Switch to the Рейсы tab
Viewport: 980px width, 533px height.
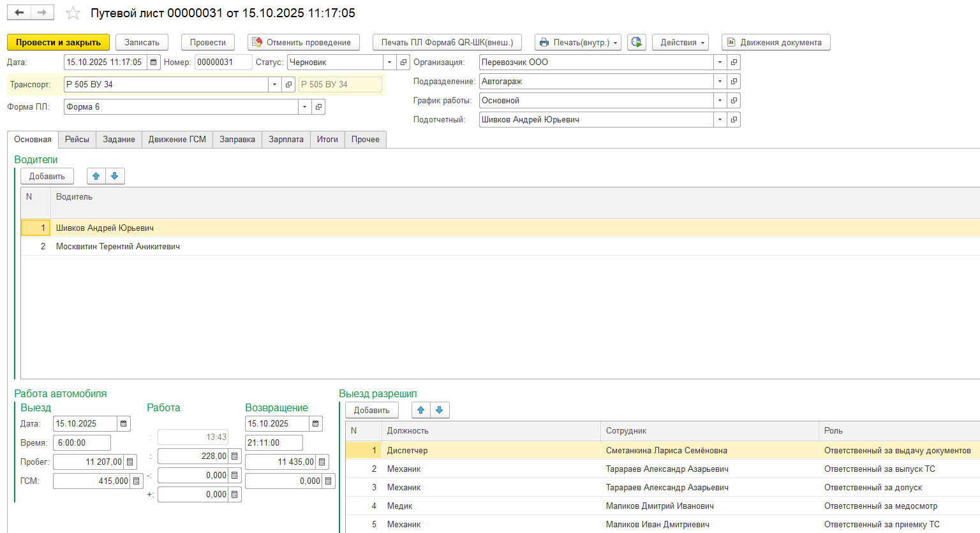point(77,140)
